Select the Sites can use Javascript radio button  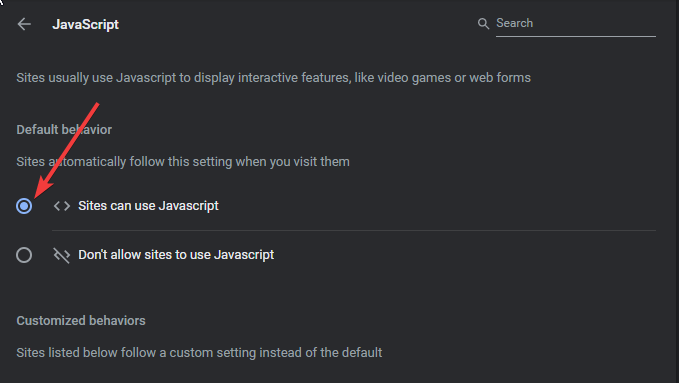(24, 206)
